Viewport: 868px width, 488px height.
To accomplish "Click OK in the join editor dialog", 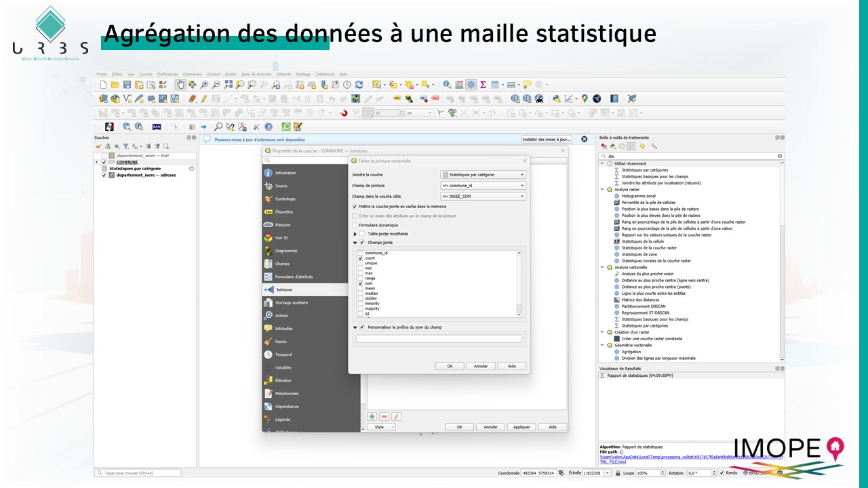I will point(450,366).
